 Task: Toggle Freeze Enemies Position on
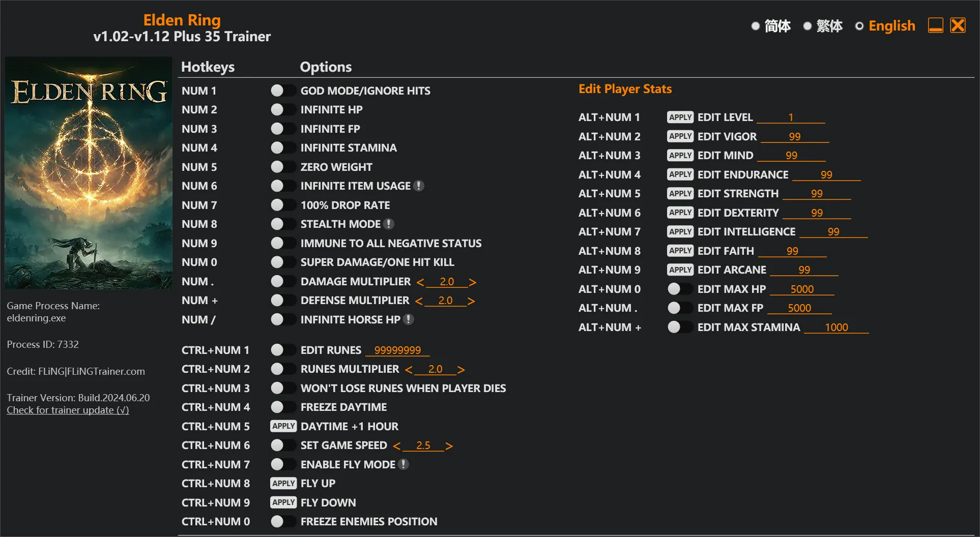click(x=283, y=521)
